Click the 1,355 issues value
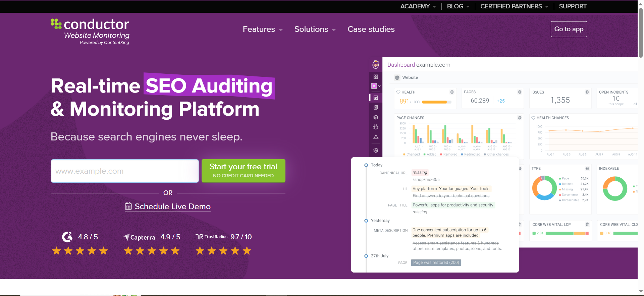This screenshot has width=644, height=296. (560, 100)
